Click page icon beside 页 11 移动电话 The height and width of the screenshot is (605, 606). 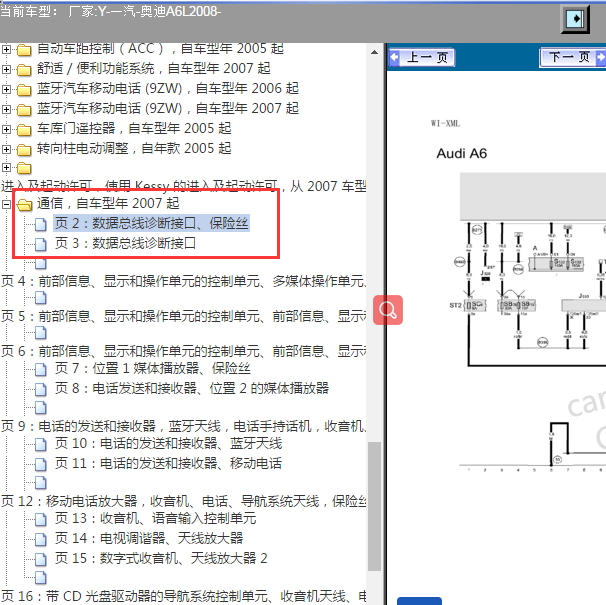(x=41, y=464)
